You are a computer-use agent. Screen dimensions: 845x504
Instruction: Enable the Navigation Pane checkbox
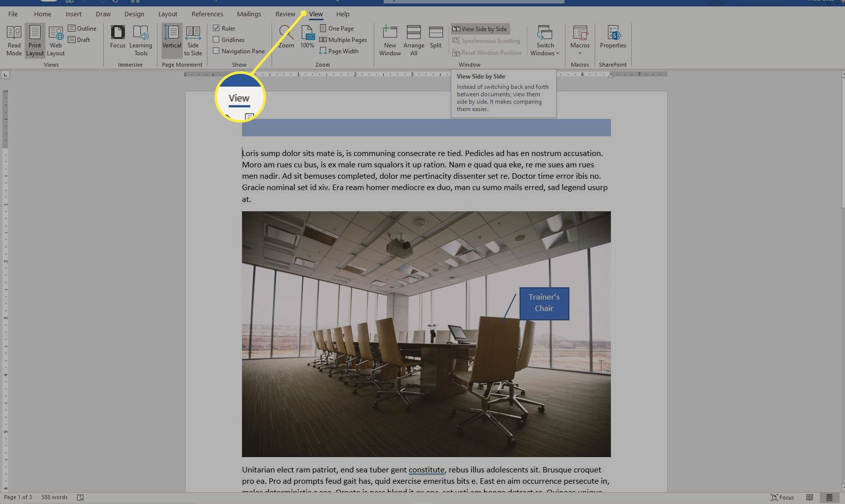216,51
